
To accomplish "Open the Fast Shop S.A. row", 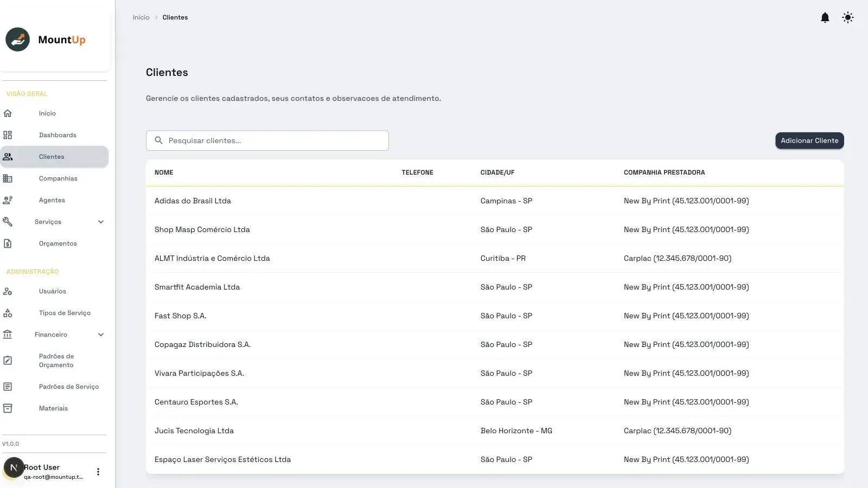I will pos(495,316).
